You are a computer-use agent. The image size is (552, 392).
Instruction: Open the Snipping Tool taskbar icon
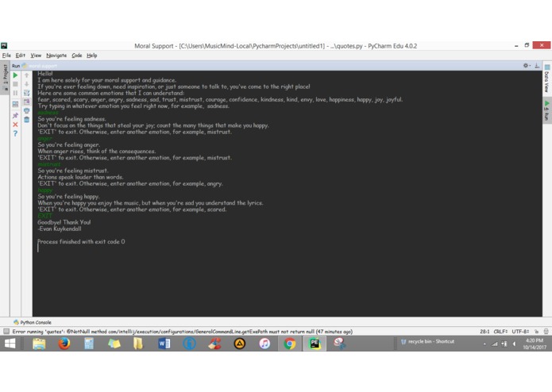pos(339,344)
